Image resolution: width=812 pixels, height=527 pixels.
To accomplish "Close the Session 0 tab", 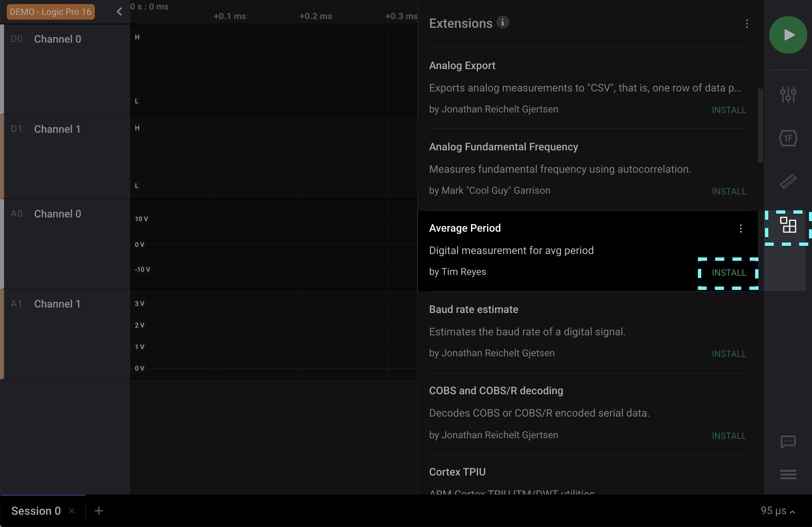I will 72,511.
